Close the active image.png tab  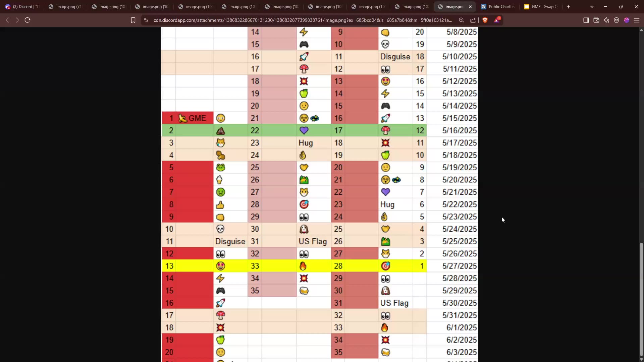[x=470, y=7]
